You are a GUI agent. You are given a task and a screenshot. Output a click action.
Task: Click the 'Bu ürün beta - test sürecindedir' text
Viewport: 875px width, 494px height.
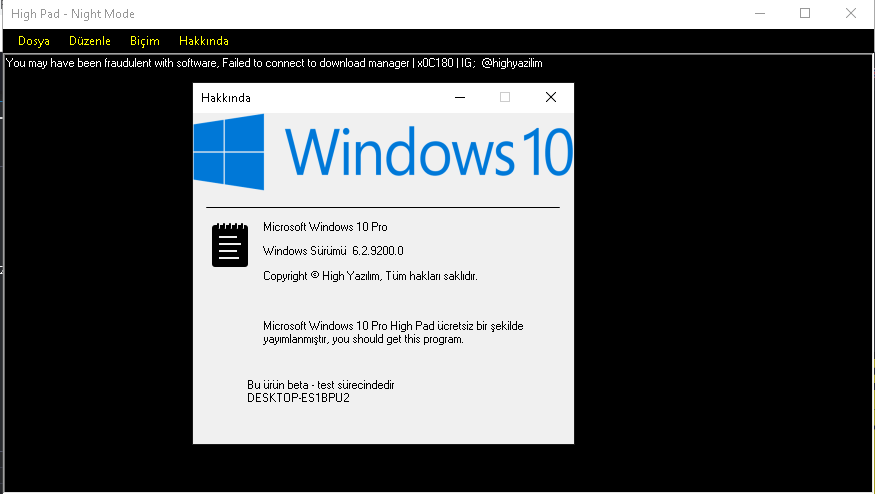coord(321,385)
